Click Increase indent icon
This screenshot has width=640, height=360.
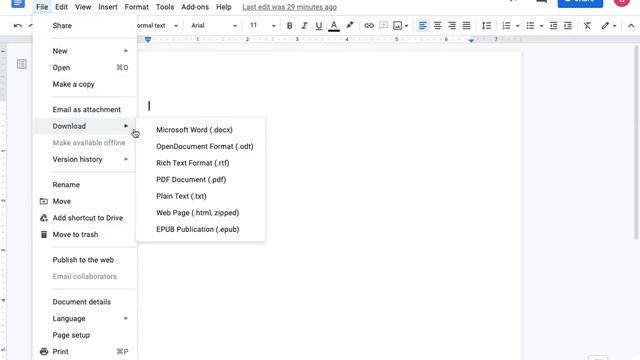(568, 26)
